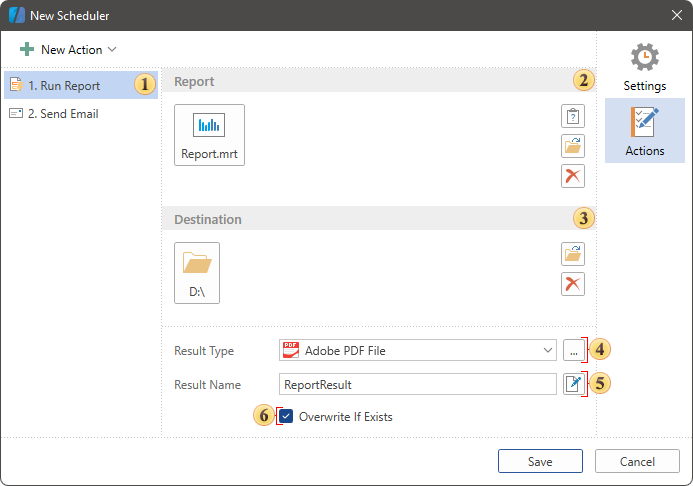The width and height of the screenshot is (693, 486).
Task: Select the Run Report action in list
Action: pyautogui.click(x=65, y=86)
